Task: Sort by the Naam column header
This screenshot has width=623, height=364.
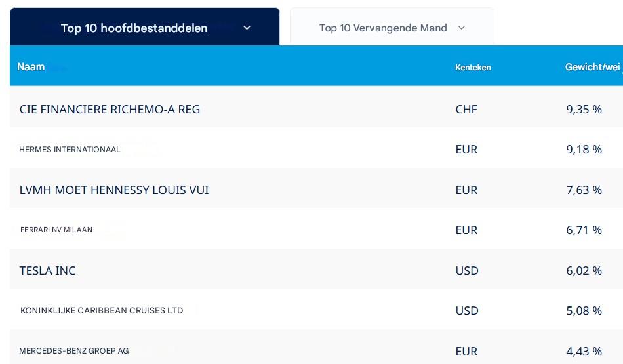Action: pyautogui.click(x=31, y=66)
